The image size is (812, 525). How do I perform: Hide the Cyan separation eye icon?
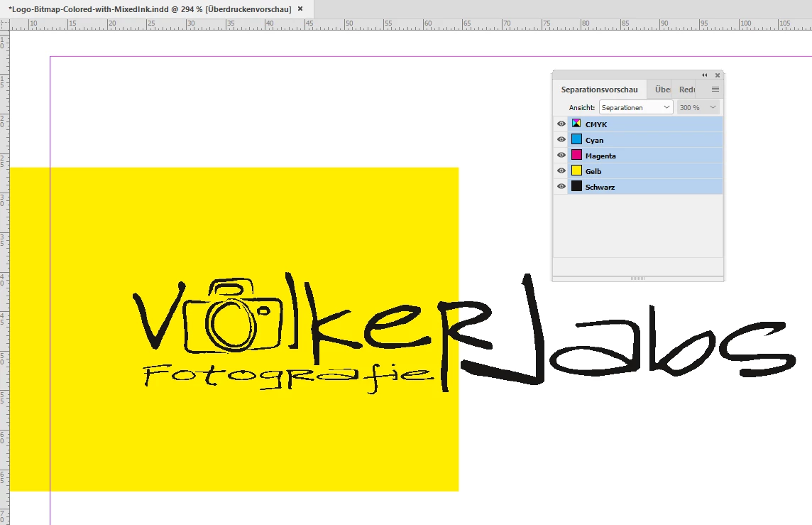pyautogui.click(x=561, y=140)
